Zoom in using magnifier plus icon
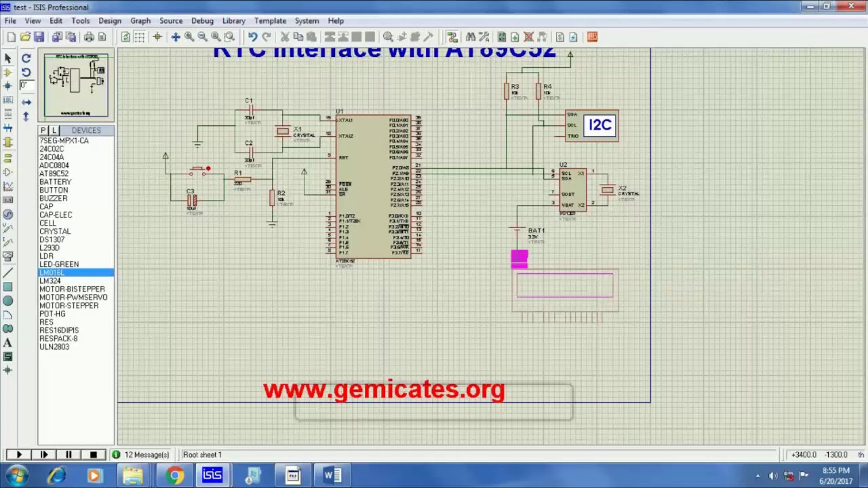868x488 pixels. 189,37
